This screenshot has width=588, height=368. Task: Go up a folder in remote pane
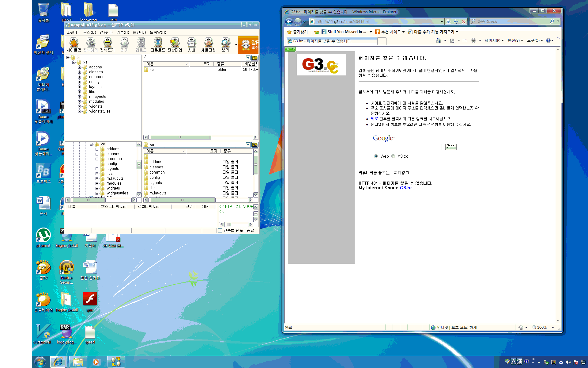click(x=255, y=58)
